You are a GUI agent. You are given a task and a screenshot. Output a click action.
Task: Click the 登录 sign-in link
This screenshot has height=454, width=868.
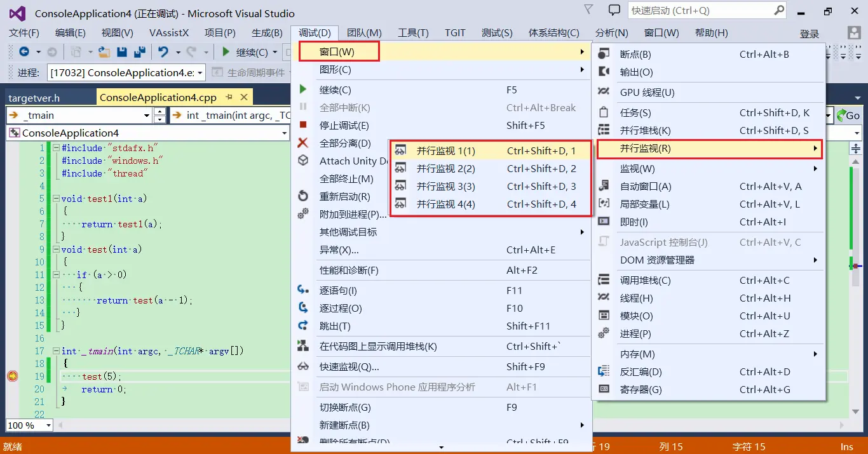(810, 34)
